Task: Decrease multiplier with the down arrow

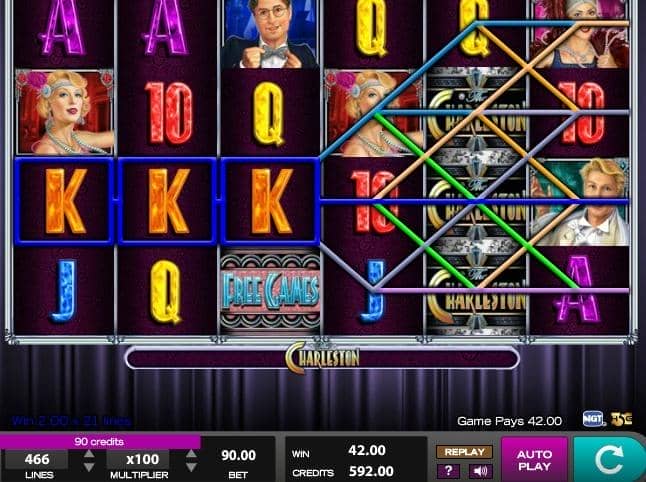Action: pos(191,468)
